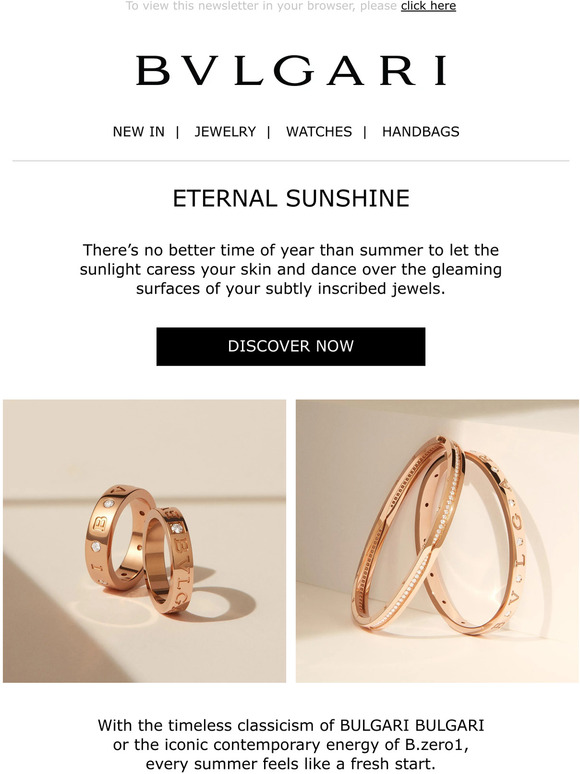580x774 pixels.
Task: Click the "surfaces of your subtly inscribed jewels" line
Action: [x=291, y=289]
